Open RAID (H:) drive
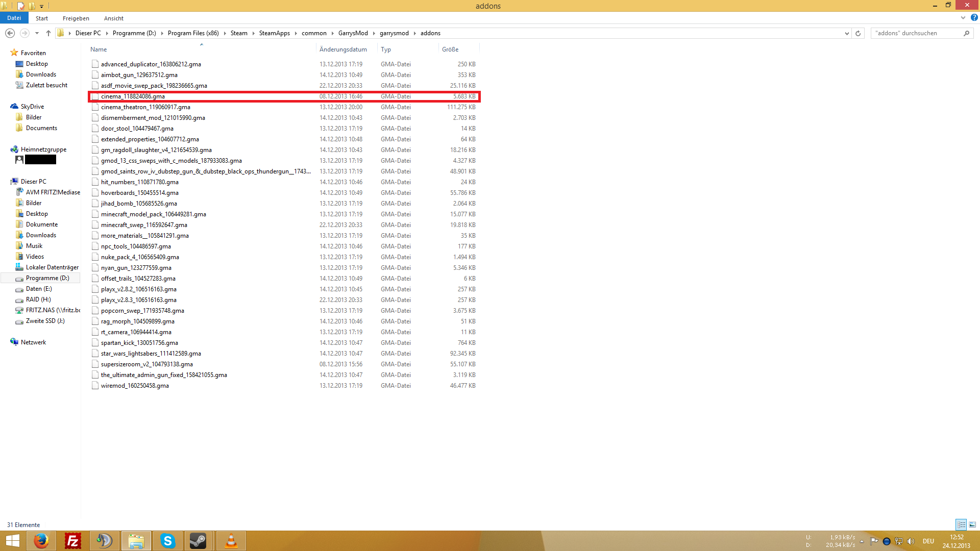 (38, 299)
